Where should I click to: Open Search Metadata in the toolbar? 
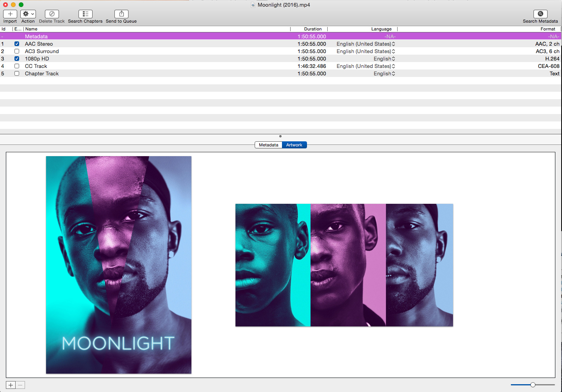click(x=541, y=14)
